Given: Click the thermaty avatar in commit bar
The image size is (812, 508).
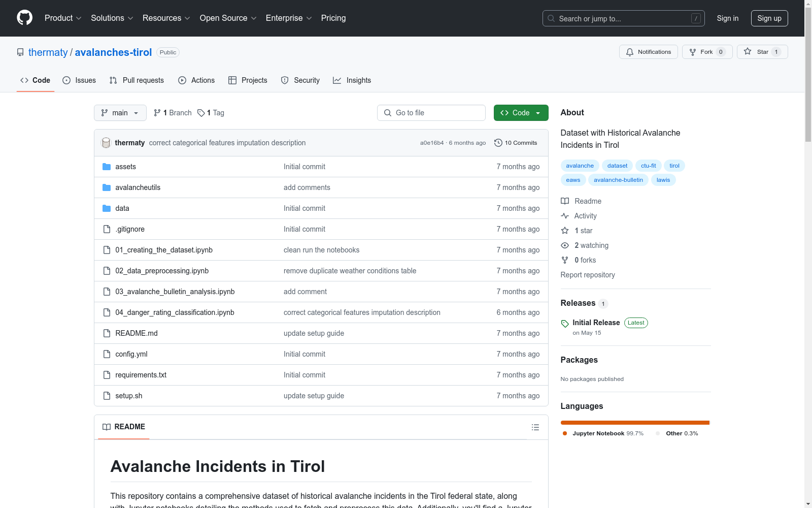Looking at the screenshot, I should point(106,143).
